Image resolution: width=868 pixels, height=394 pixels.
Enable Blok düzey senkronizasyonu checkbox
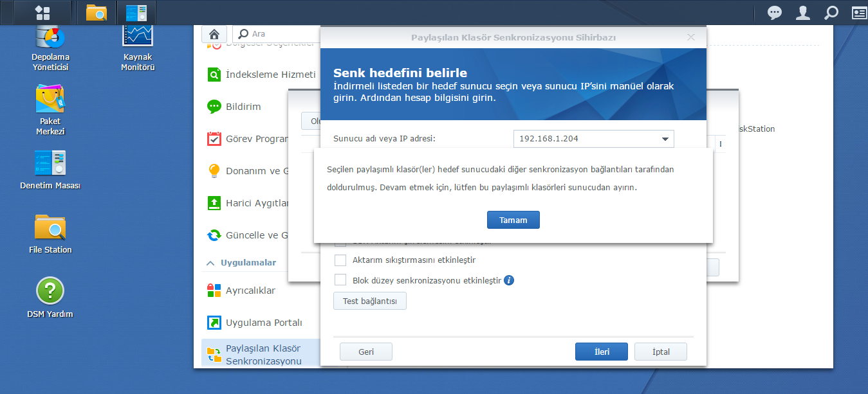click(340, 280)
